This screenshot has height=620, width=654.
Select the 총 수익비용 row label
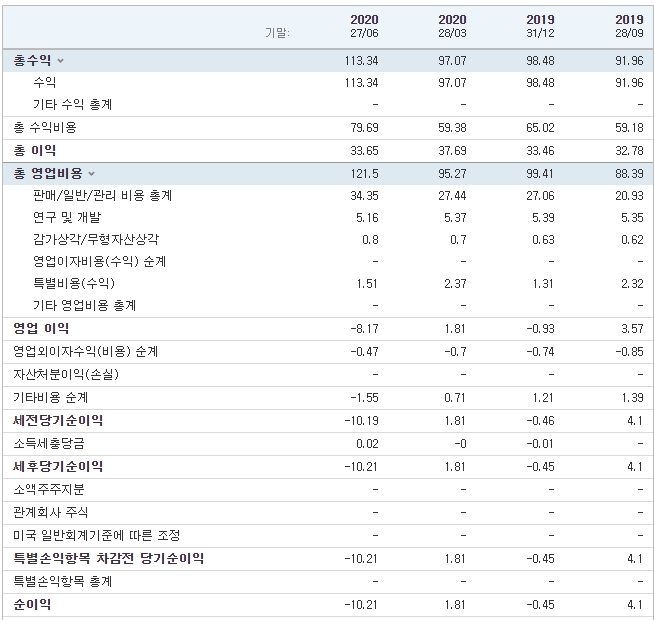point(45,127)
